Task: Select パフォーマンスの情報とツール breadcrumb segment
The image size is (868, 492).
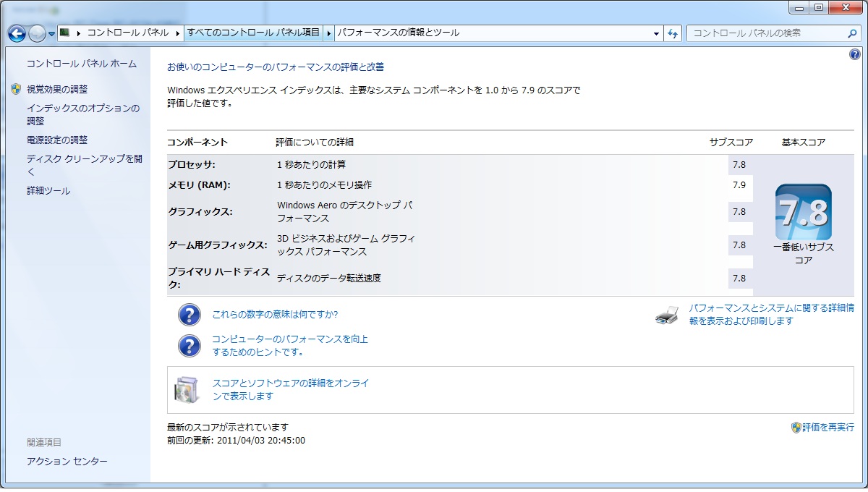Action: tap(398, 33)
